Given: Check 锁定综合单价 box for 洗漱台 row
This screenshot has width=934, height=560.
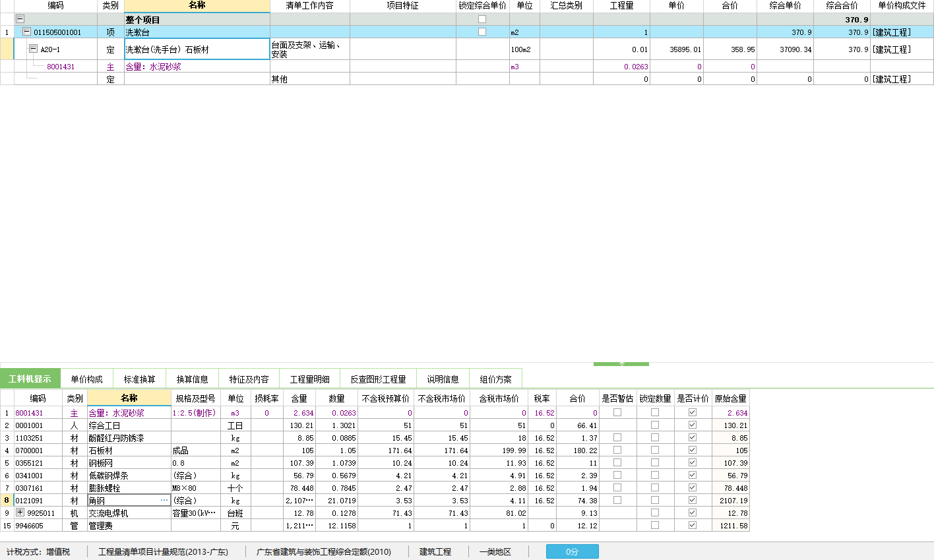Looking at the screenshot, I should click(x=482, y=32).
